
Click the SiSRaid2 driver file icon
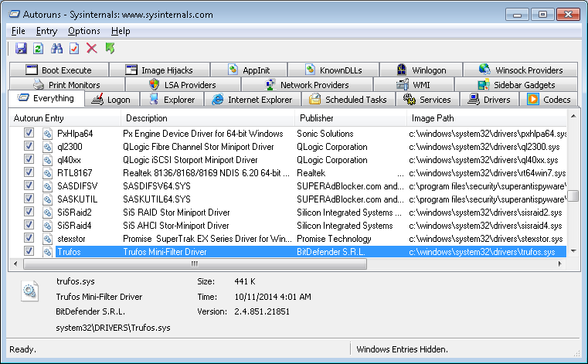coord(47,213)
